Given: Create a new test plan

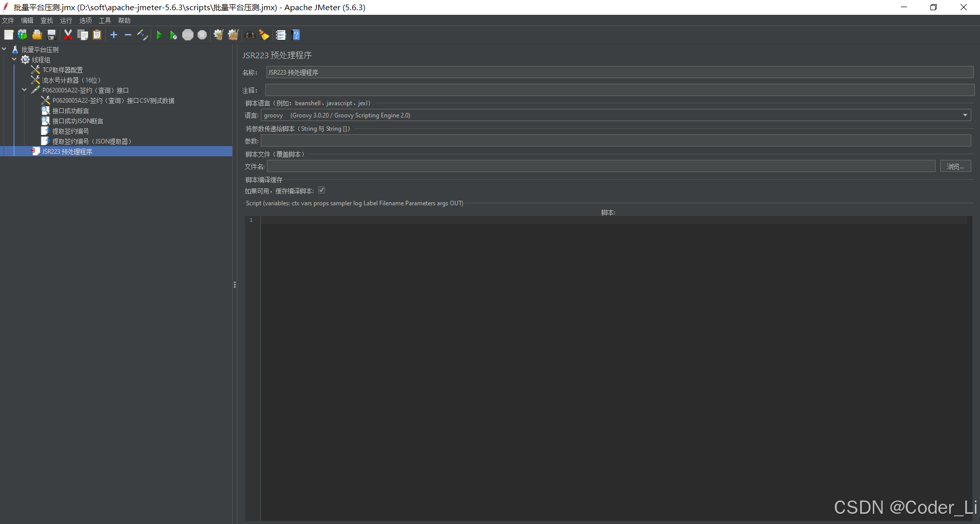Looking at the screenshot, I should click(9, 35).
